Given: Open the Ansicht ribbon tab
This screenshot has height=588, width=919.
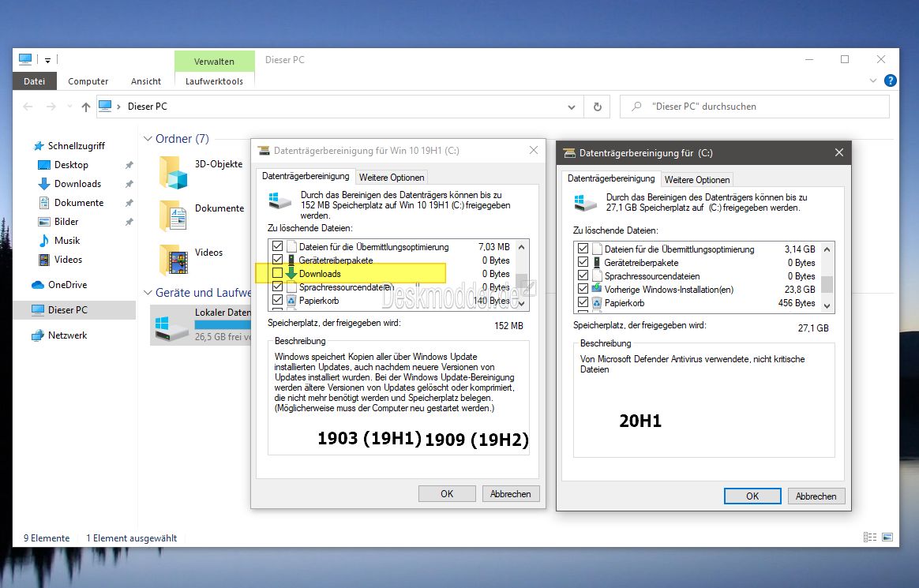Looking at the screenshot, I should pos(146,81).
